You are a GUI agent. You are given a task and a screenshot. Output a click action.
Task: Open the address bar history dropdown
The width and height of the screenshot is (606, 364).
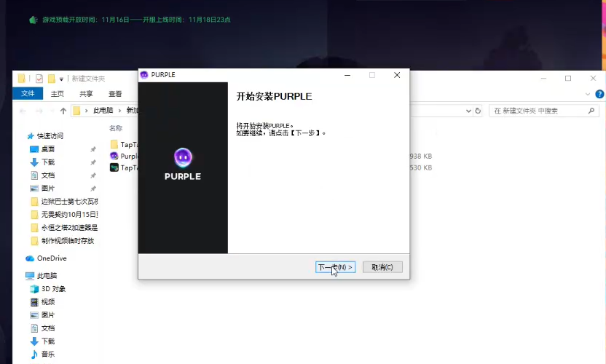tap(469, 111)
